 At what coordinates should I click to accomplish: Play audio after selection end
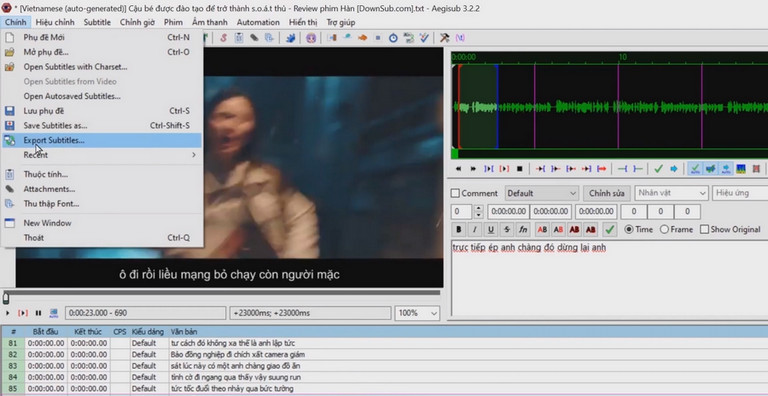point(555,169)
